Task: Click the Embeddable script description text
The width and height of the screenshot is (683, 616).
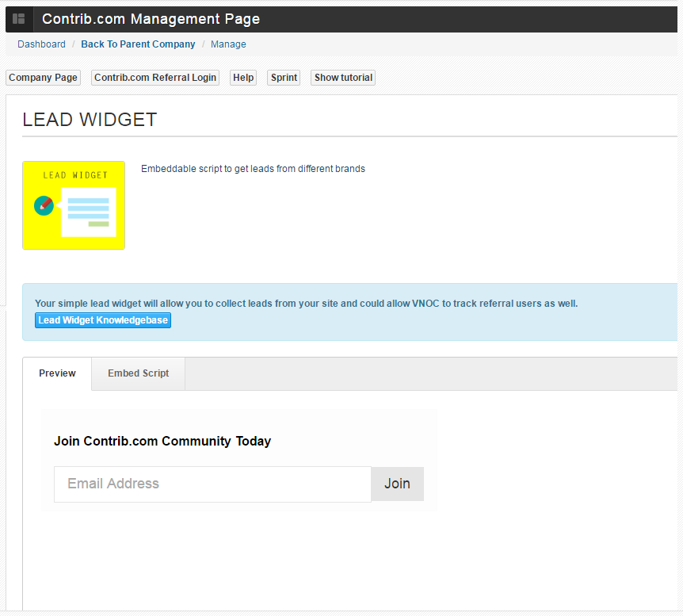Action: pos(253,169)
